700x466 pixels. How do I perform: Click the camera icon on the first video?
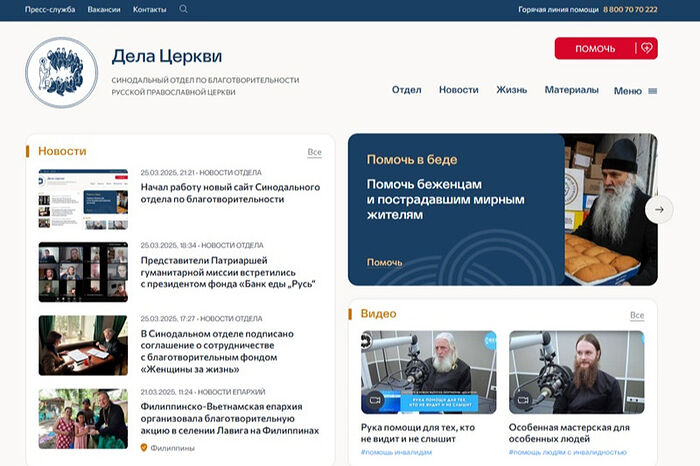point(376,399)
